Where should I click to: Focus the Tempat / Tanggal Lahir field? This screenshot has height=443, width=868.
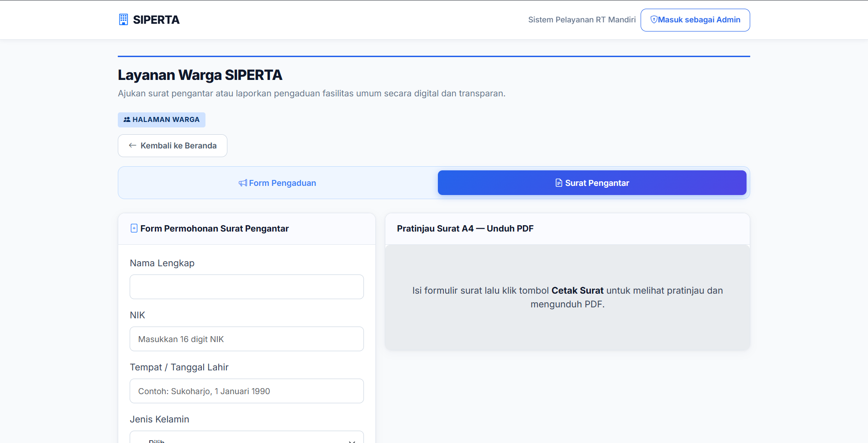tap(247, 391)
